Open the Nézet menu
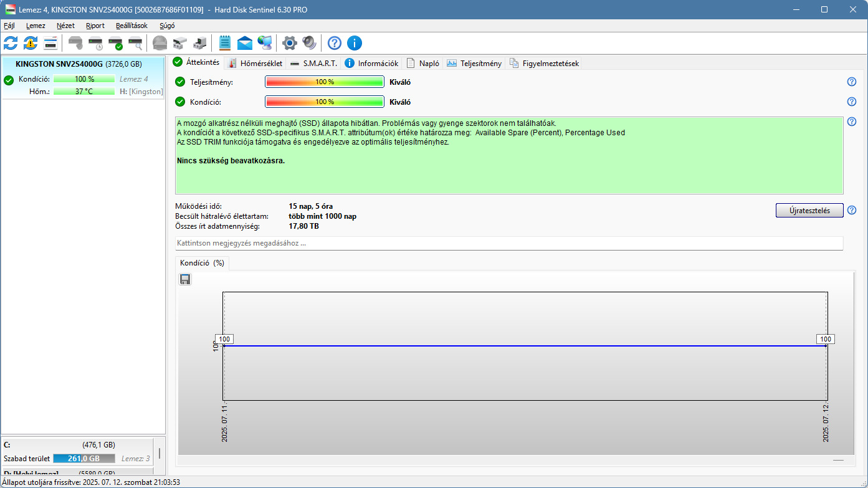The height and width of the screenshot is (488, 868). click(65, 26)
